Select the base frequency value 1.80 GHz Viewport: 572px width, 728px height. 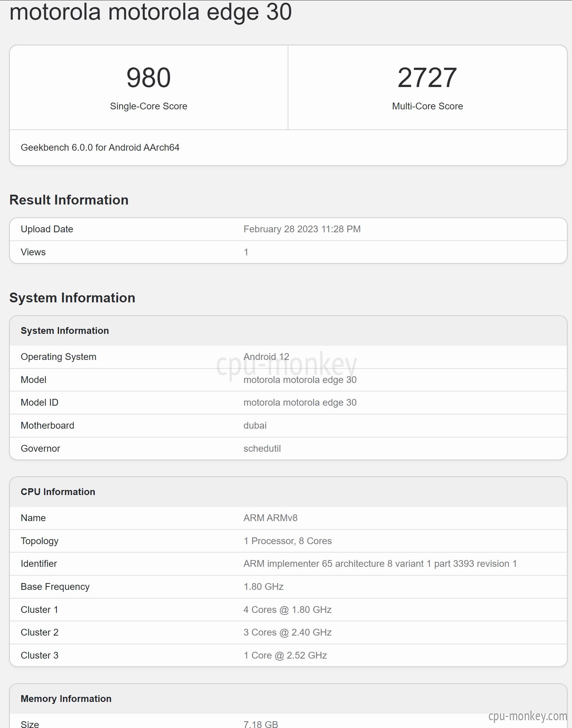pos(264,586)
